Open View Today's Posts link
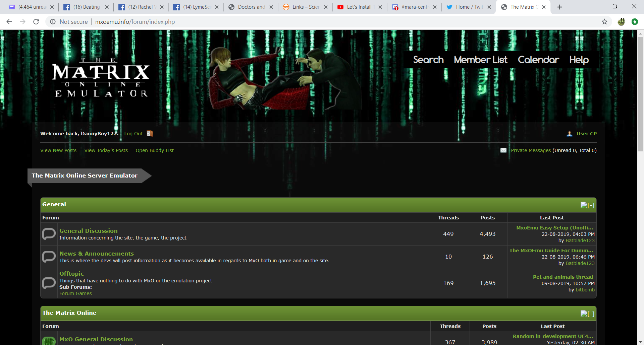The image size is (644, 345). tap(106, 150)
